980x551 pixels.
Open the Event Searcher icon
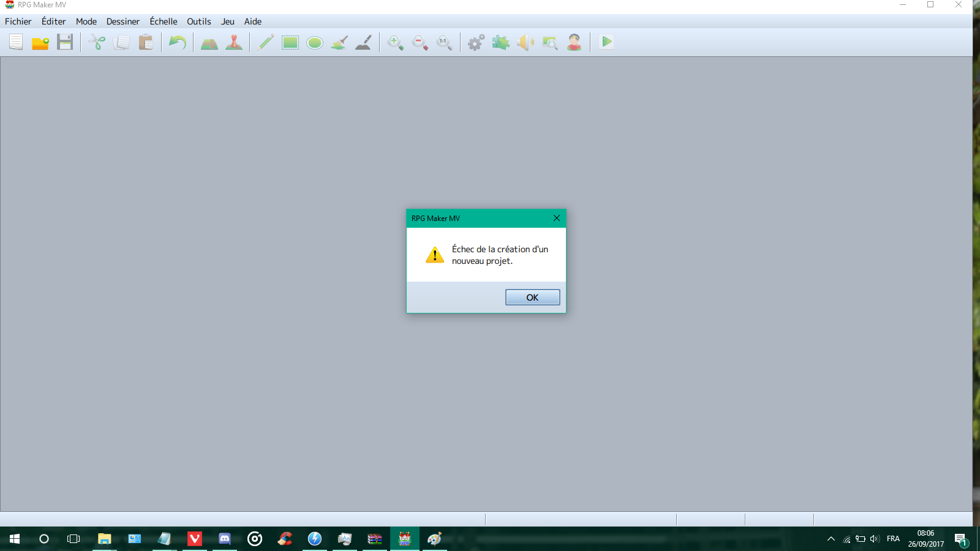point(550,42)
